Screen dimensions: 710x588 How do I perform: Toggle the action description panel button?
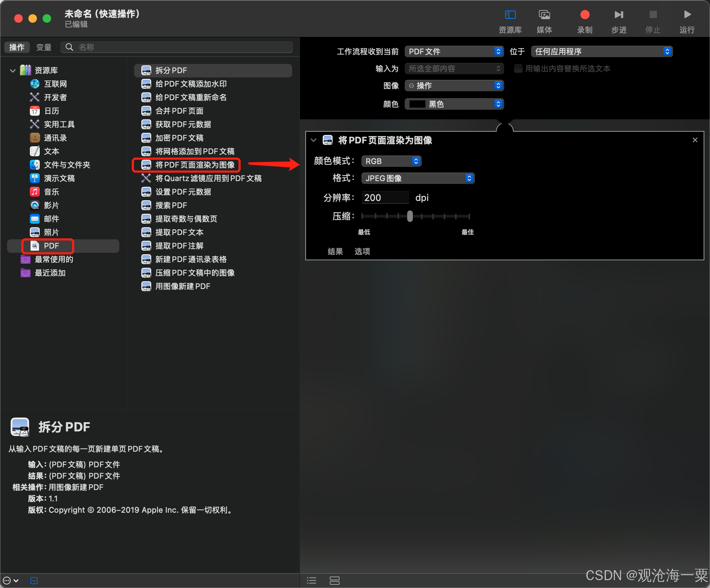(34, 581)
